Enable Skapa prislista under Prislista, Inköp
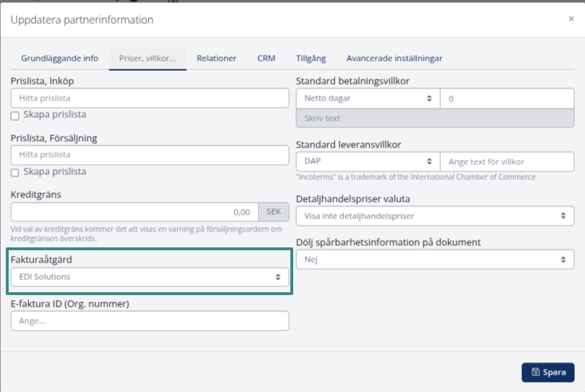Screen dimensions: 585x392 click(x=15, y=116)
